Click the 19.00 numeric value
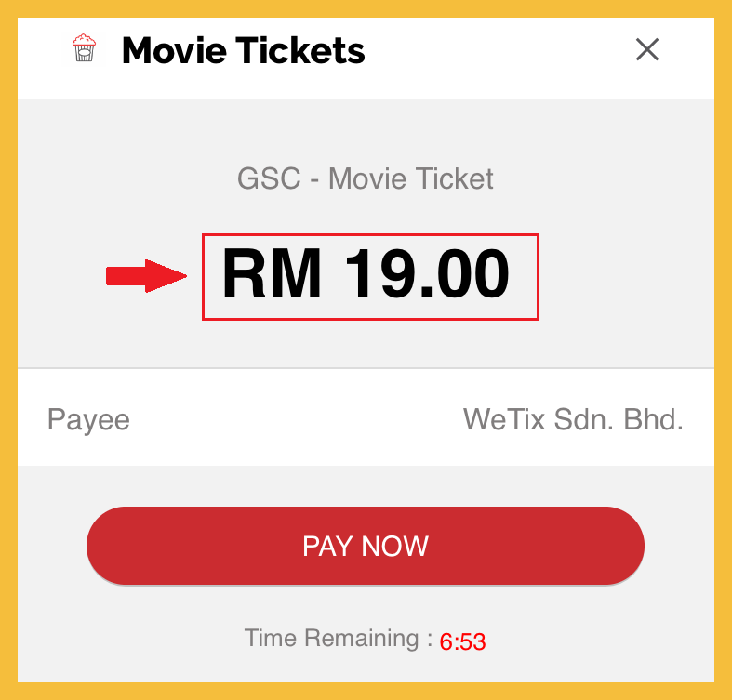 (x=427, y=273)
